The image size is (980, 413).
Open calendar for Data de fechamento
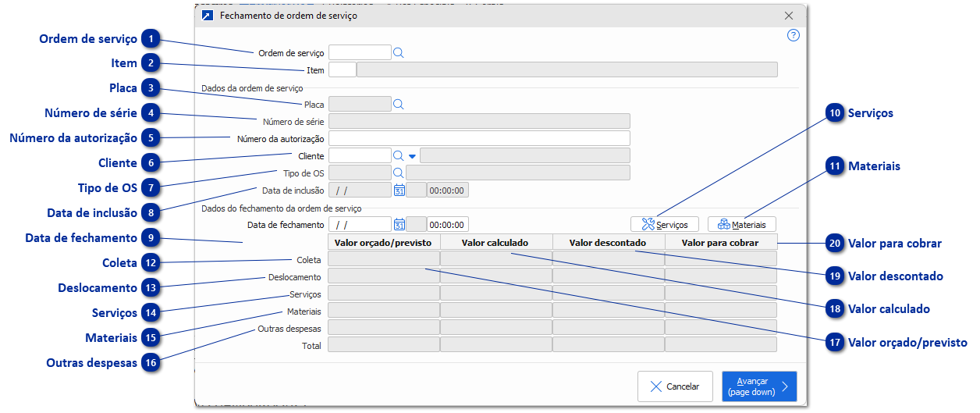(399, 225)
